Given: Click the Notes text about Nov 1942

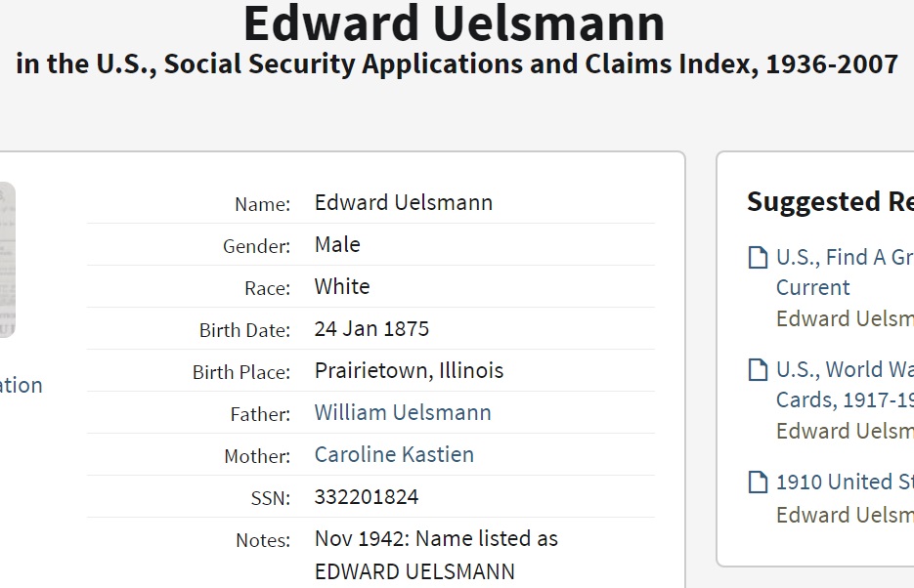Looking at the screenshot, I should pyautogui.click(x=436, y=539).
